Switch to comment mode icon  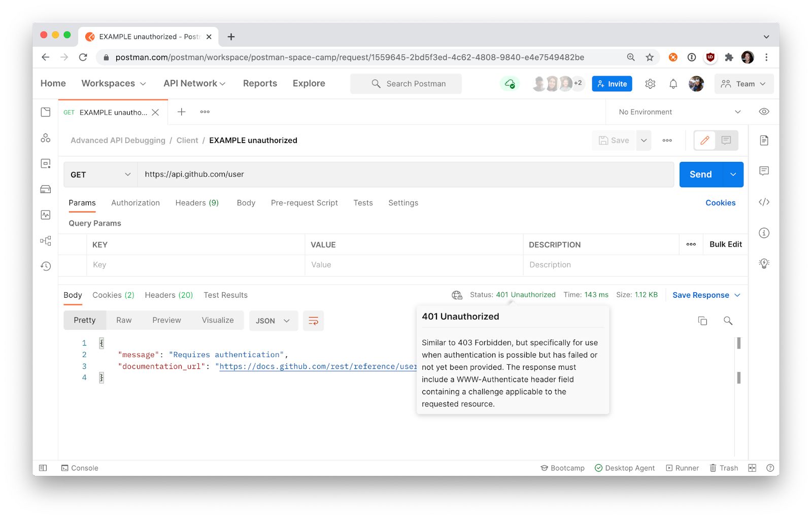[x=726, y=141]
